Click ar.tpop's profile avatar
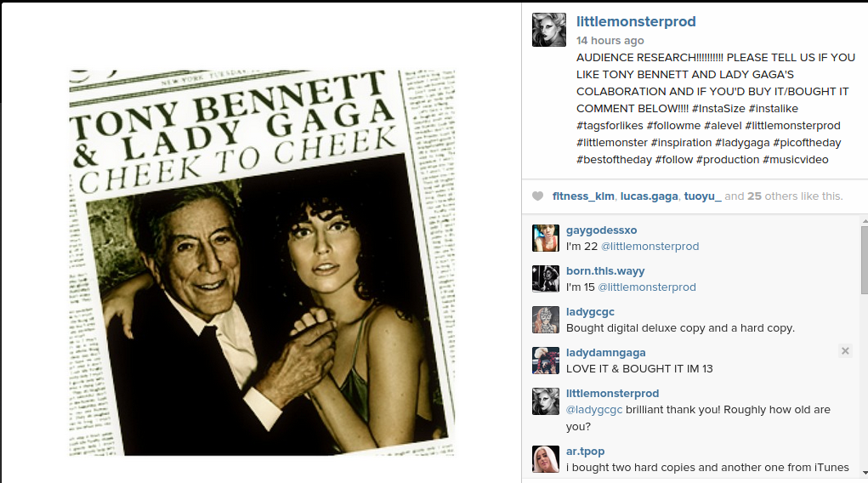 point(545,459)
